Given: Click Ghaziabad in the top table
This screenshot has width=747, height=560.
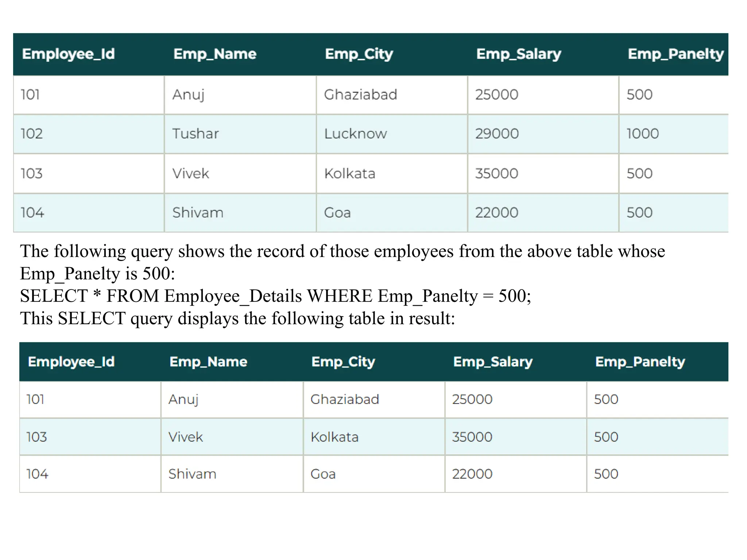Looking at the screenshot, I should point(360,94).
